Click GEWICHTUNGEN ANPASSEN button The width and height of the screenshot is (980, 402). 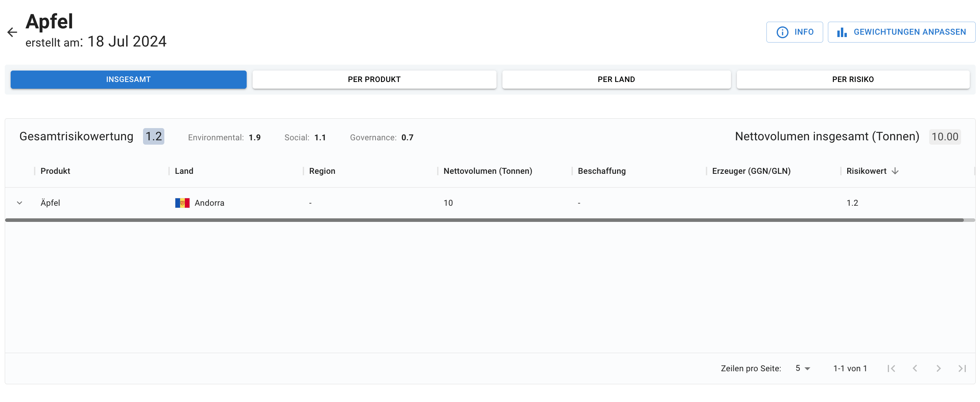pyautogui.click(x=902, y=32)
